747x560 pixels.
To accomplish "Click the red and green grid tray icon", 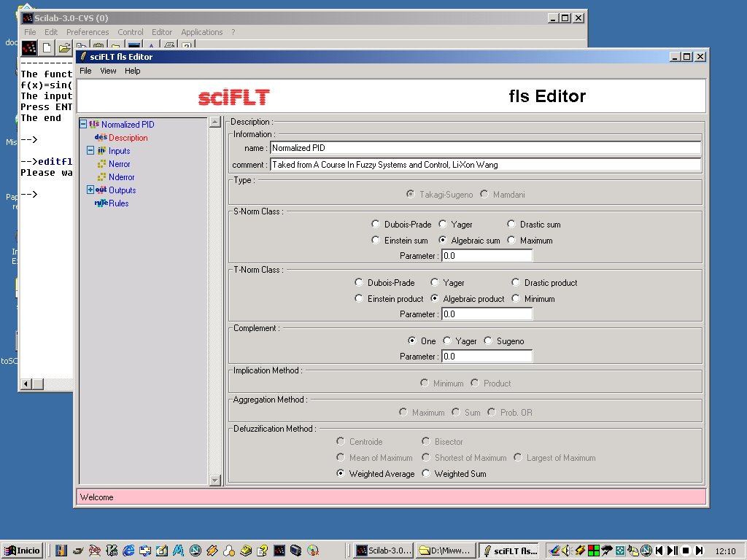I will (594, 551).
